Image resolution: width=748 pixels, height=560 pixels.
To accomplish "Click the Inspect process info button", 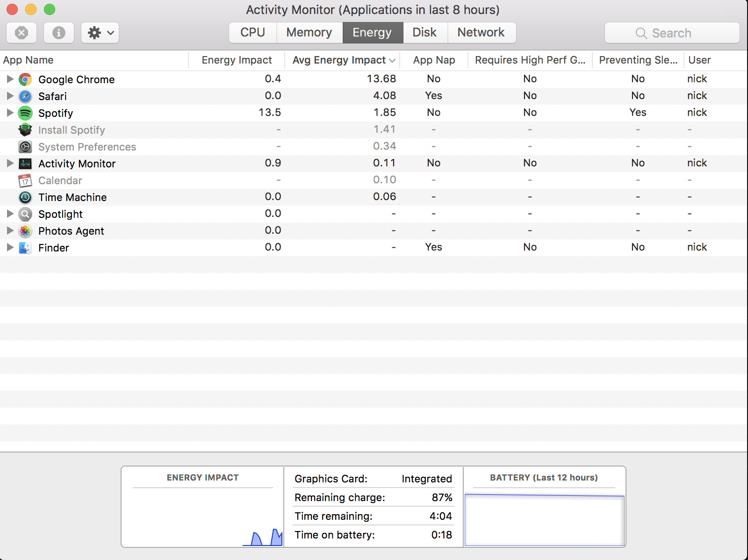I will pyautogui.click(x=59, y=33).
